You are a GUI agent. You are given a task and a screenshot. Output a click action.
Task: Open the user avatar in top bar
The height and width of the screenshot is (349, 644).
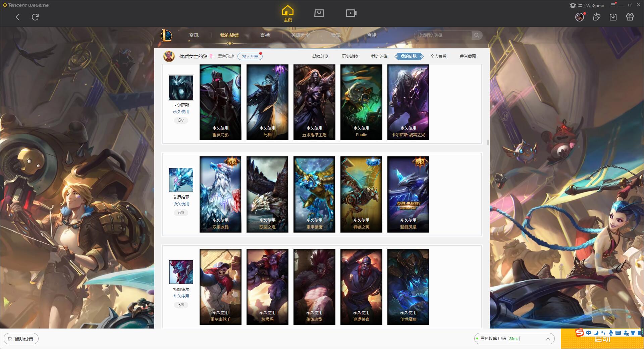(580, 17)
